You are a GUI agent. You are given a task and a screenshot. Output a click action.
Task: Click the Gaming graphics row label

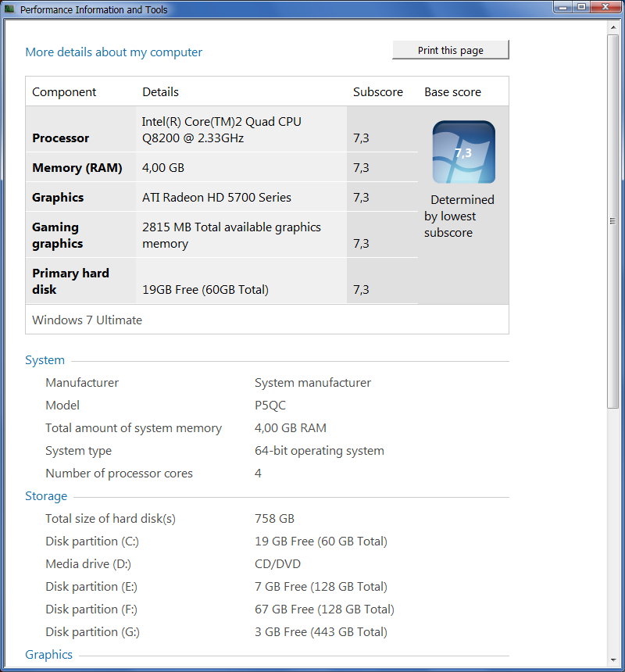(57, 235)
